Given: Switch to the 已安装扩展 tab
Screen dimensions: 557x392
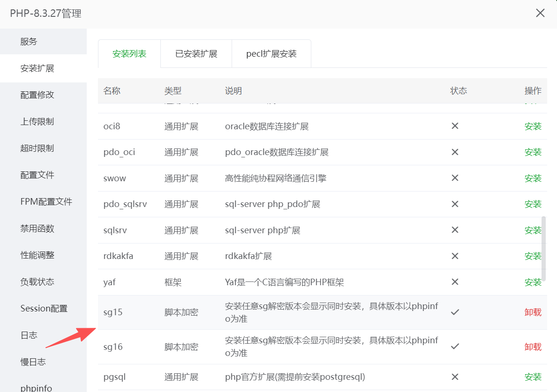Looking at the screenshot, I should coord(196,54).
